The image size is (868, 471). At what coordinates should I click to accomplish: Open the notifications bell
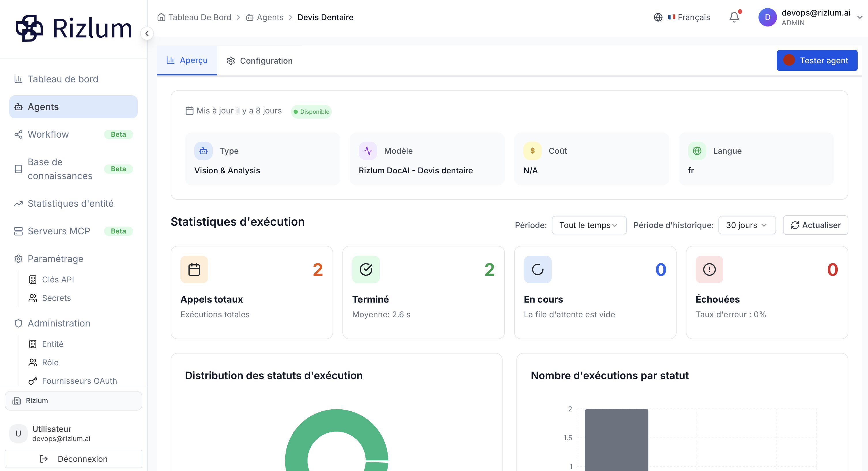[734, 17]
